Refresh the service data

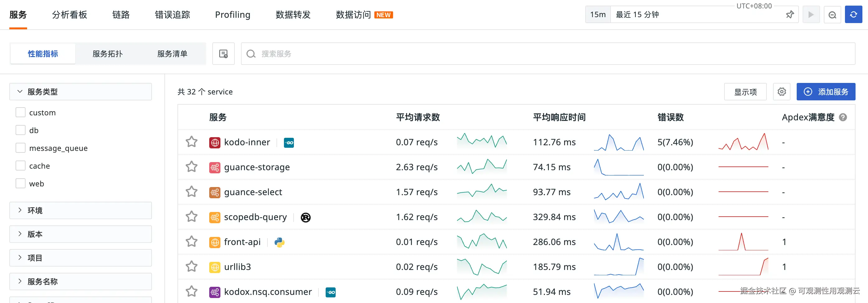click(x=853, y=15)
